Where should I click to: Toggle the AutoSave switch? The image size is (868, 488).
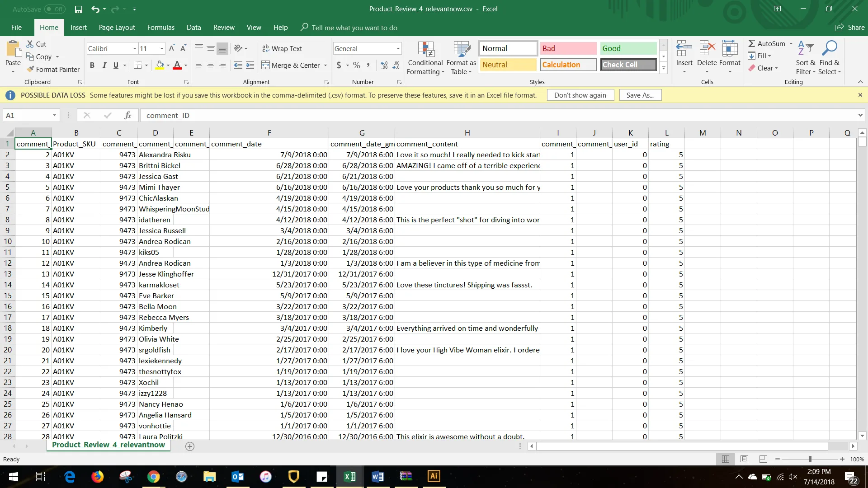click(55, 9)
